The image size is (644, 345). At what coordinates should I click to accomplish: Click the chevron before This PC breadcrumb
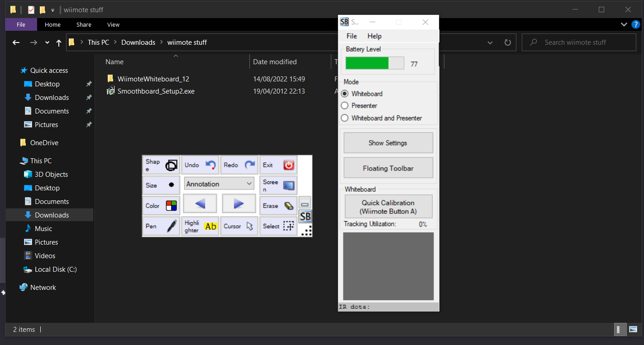pyautogui.click(x=82, y=43)
